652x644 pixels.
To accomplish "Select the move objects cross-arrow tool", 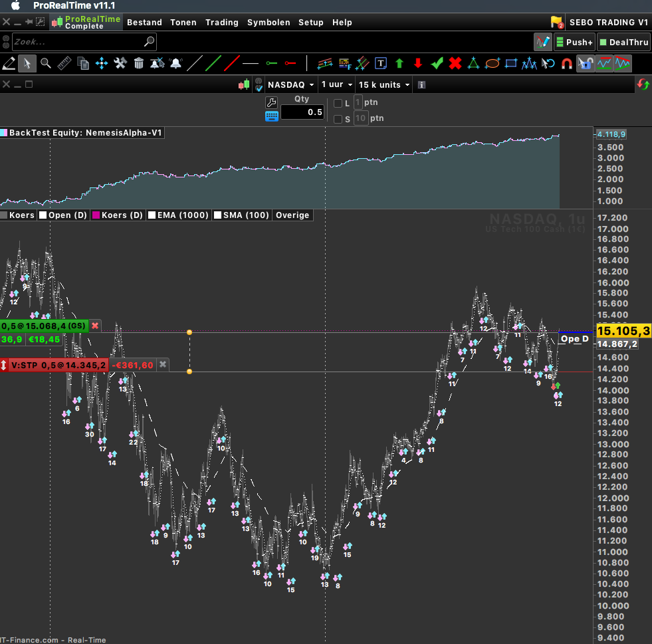I will click(x=102, y=64).
